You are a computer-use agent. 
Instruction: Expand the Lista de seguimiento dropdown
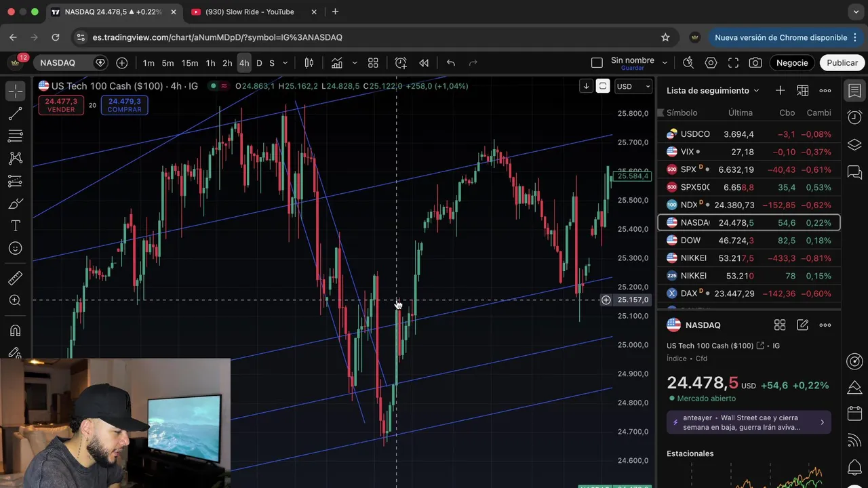(757, 91)
